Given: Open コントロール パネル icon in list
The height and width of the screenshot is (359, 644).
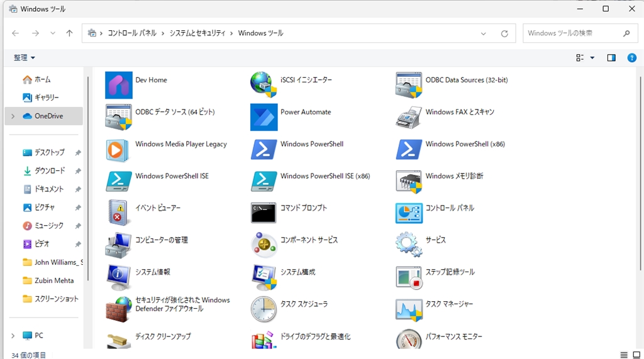Looking at the screenshot, I should 409,213.
